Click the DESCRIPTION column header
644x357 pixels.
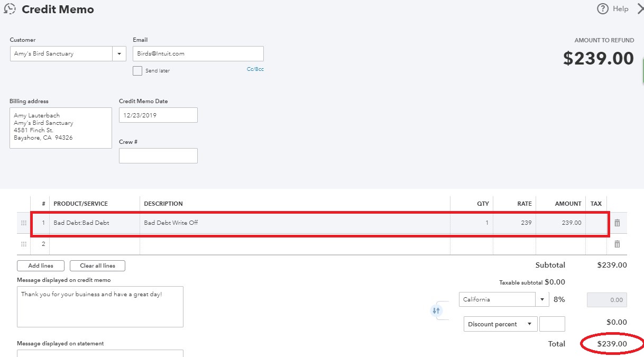[x=163, y=204]
